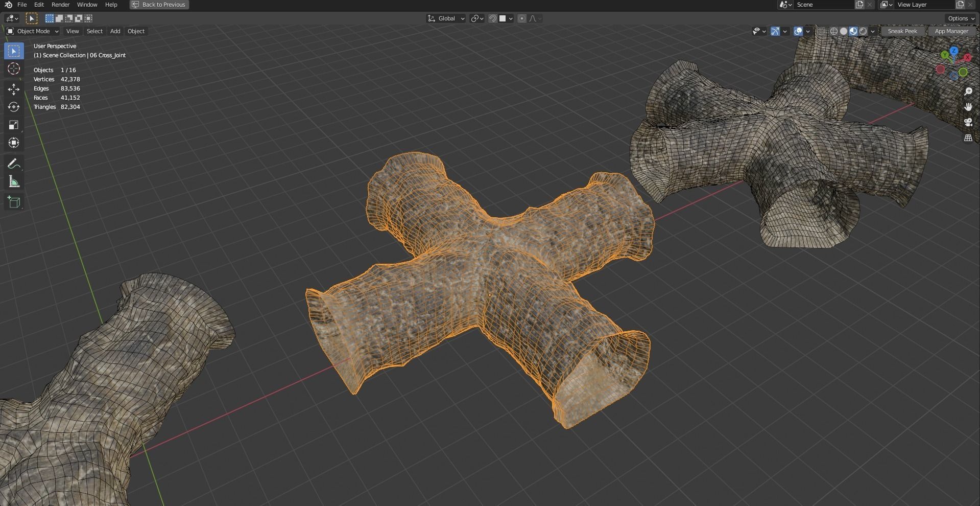Toggle X-ray mode
Screen dimensions: 980x506
821,31
